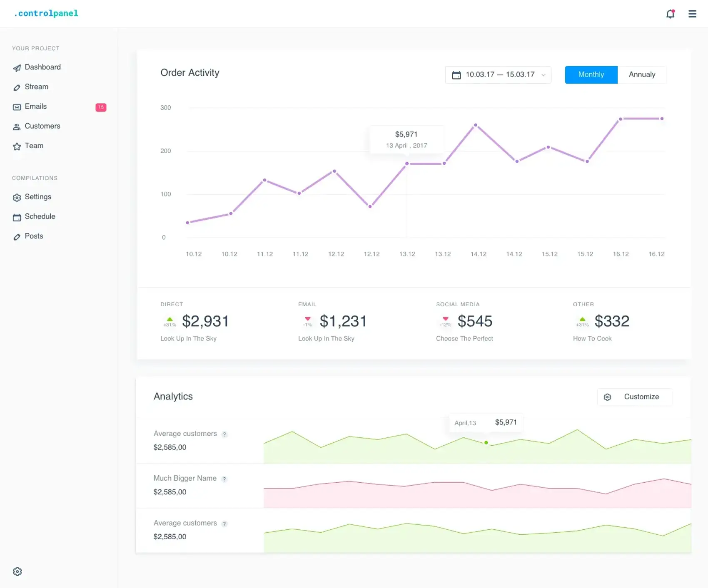
Task: Click the Schedule calendar icon in sidebar
Action: (x=17, y=217)
